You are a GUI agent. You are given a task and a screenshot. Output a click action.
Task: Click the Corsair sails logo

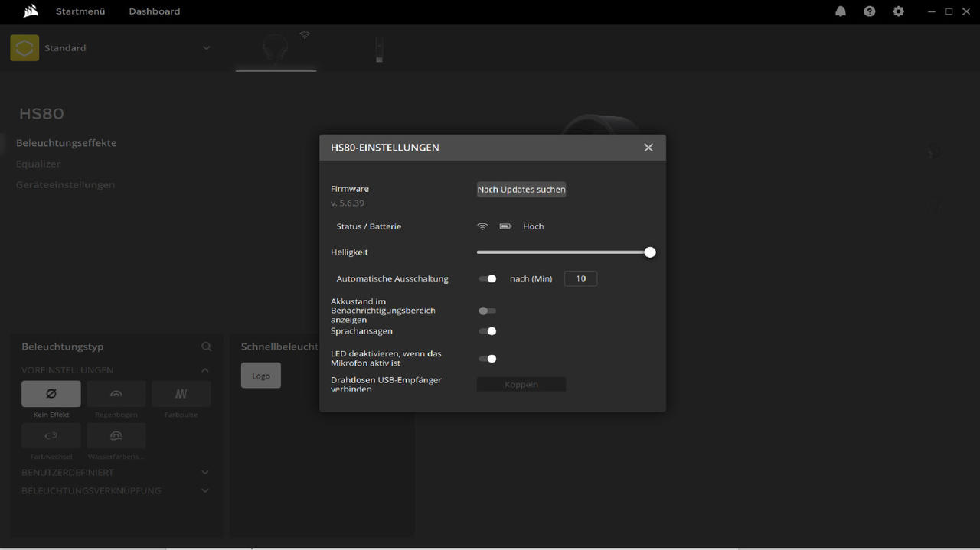tap(31, 11)
